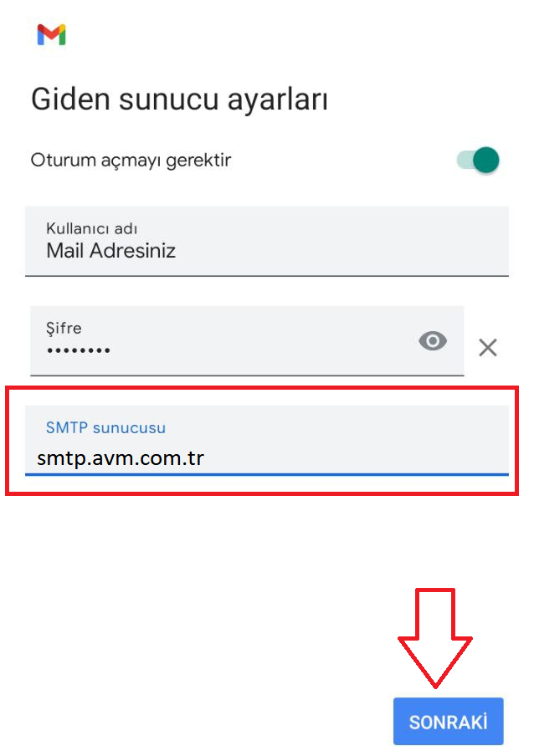Image resolution: width=534 pixels, height=756 pixels.
Task: Place cursor in smtp.avm.com.tr text
Action: pyautogui.click(x=121, y=457)
